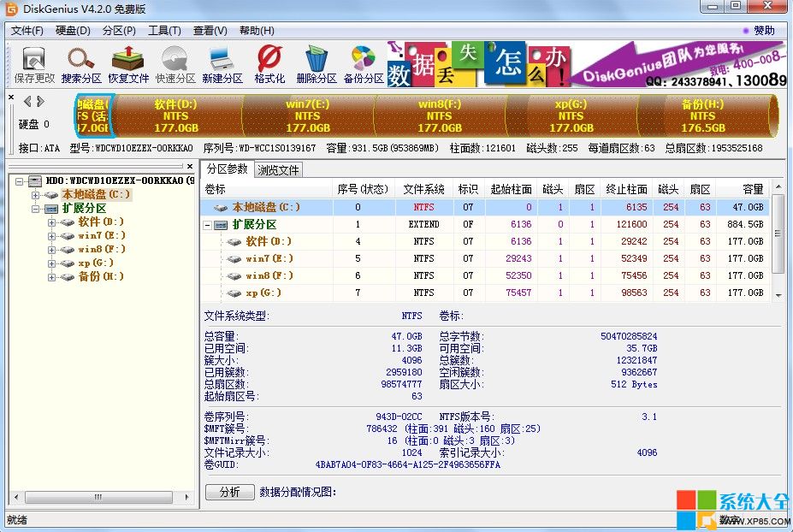Viewport: 793px width, 532px height.
Task: Select win7 (E:) in the tree
Action: (x=101, y=235)
